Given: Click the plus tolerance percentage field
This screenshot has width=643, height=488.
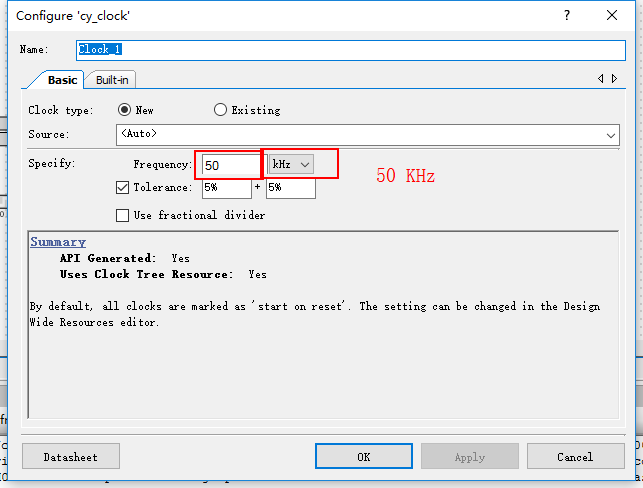Looking at the screenshot, I should point(290,188).
